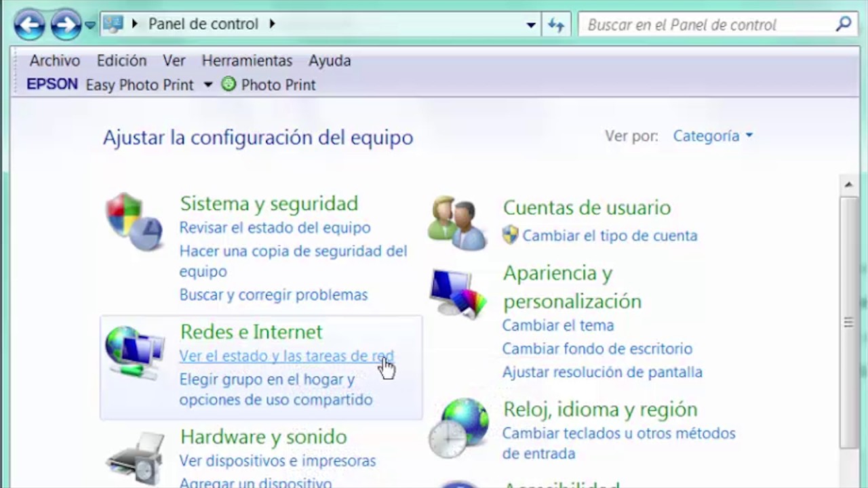
Task: Expand the address bar history dropdown arrow
Action: click(531, 25)
